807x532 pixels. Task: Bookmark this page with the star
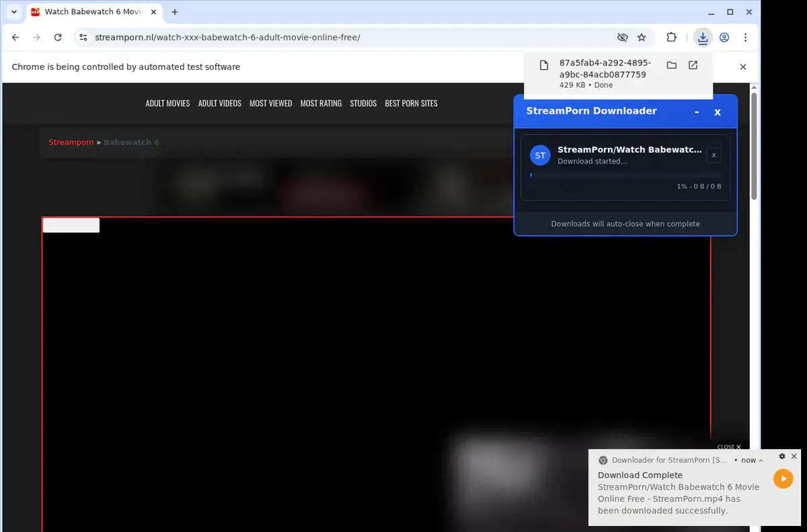point(642,38)
